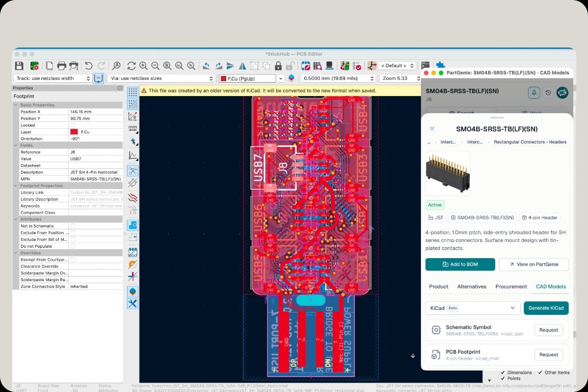Click the bell notification icon in PartGenie
This screenshot has height=392, width=588.
coord(534,93)
